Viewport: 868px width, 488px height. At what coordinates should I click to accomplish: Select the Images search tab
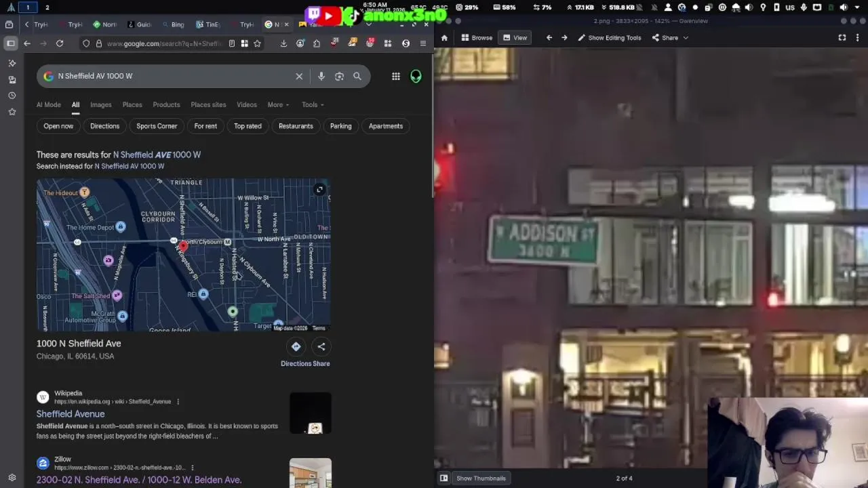pyautogui.click(x=100, y=104)
